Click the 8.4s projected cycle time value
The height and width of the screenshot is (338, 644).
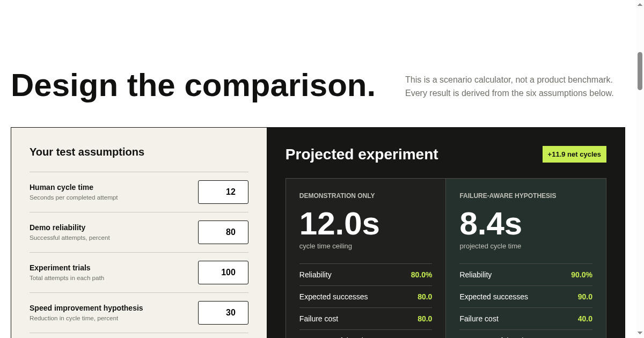[491, 223]
